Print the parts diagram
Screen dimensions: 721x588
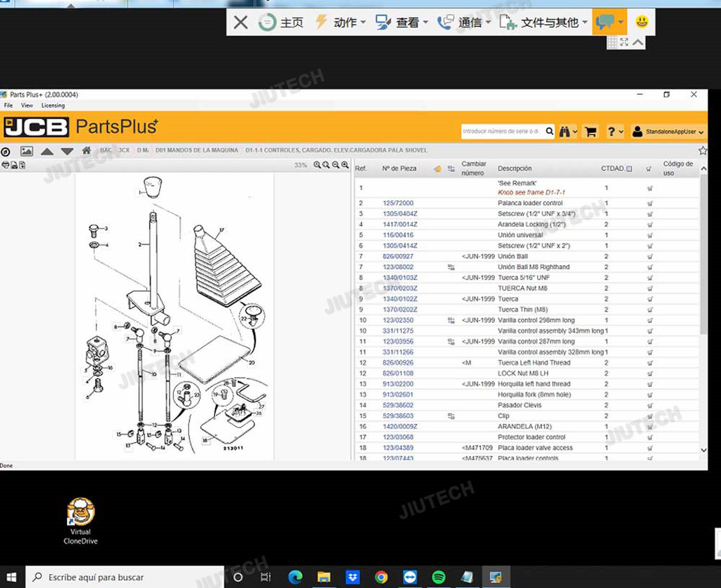pos(5,165)
